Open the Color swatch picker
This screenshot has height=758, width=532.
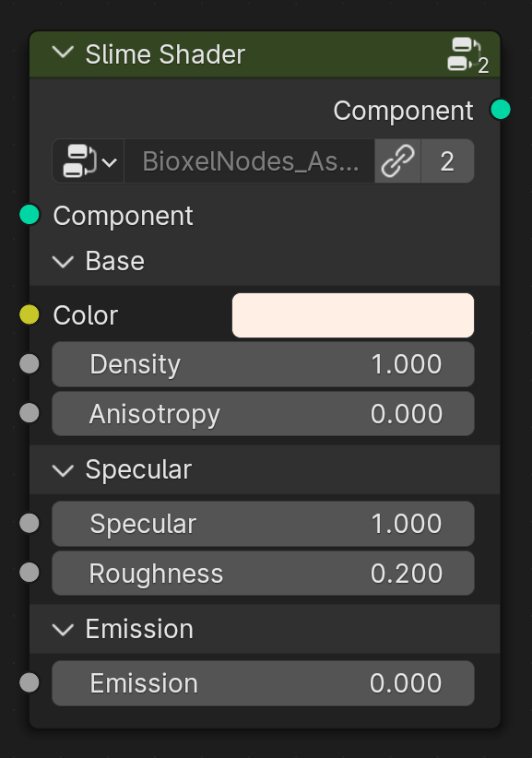(x=353, y=315)
